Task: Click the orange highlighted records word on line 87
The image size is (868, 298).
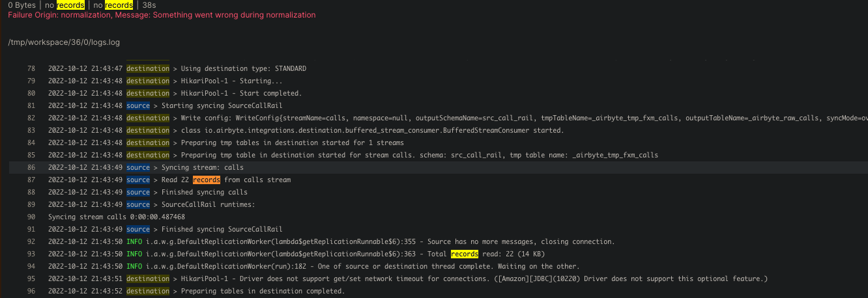Action: coord(207,180)
